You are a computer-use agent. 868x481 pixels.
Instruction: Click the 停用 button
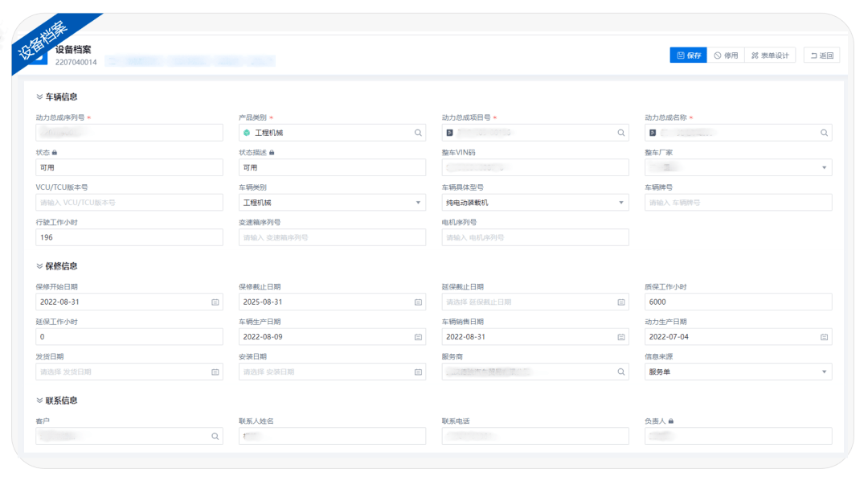coord(726,55)
